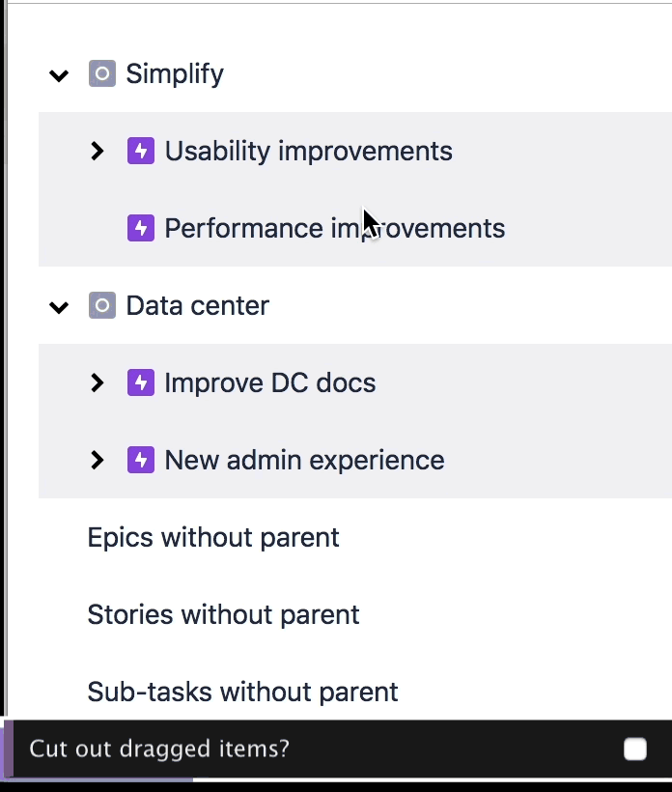Collapse the Simplify initiative
Image resolution: width=672 pixels, height=792 pixels.
point(60,74)
